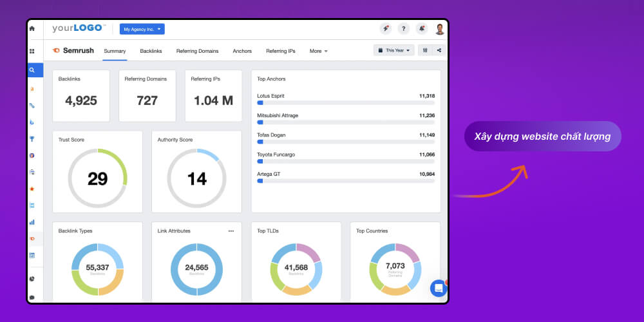Expand the More tab dropdown

[x=319, y=52]
